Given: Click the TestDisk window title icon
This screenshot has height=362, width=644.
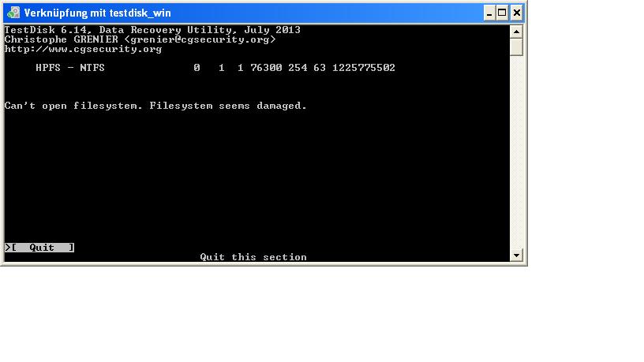Looking at the screenshot, I should pos(13,13).
